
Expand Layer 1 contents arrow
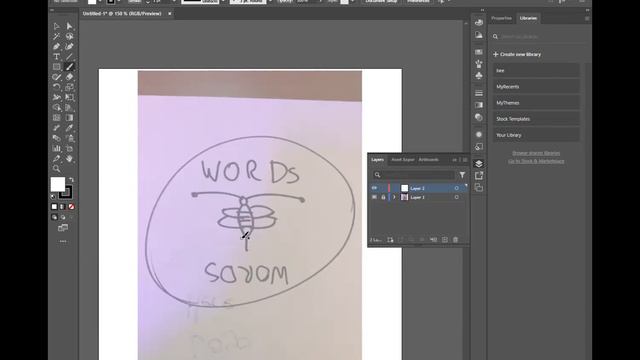394,197
